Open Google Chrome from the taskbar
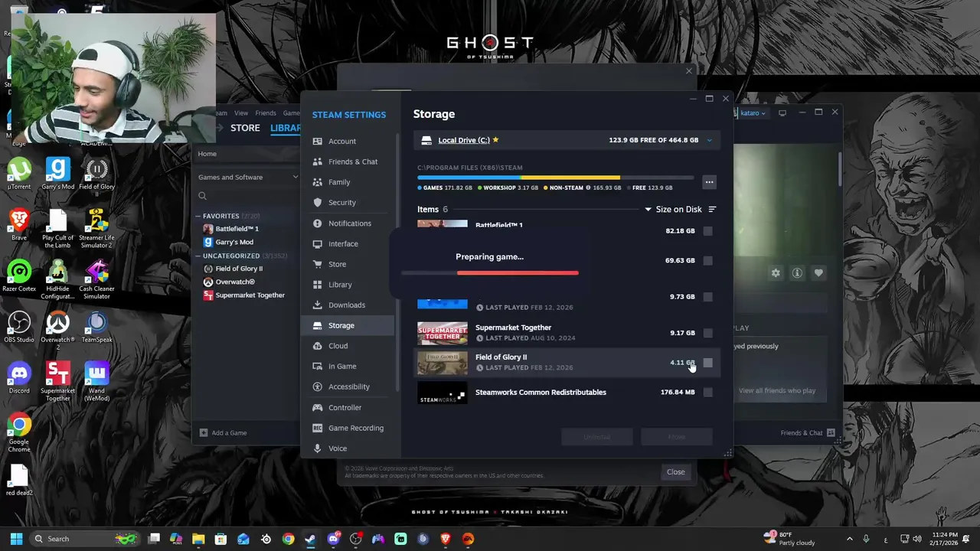 [x=288, y=539]
